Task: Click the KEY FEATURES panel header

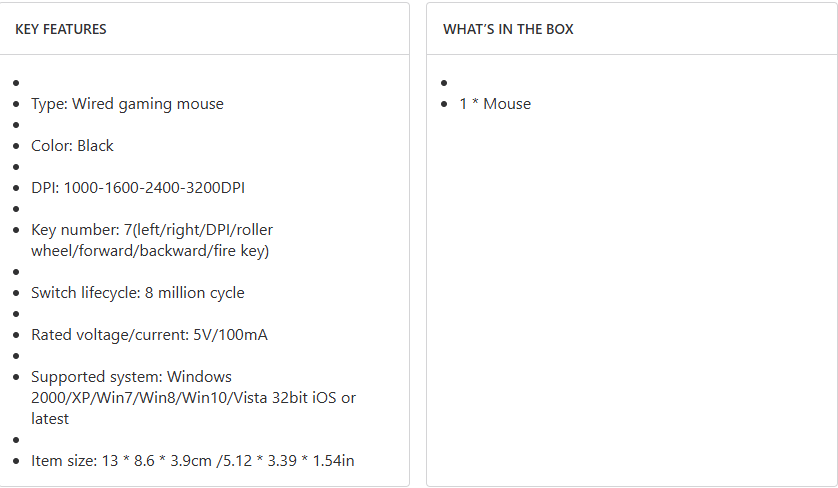Action: pos(61,29)
